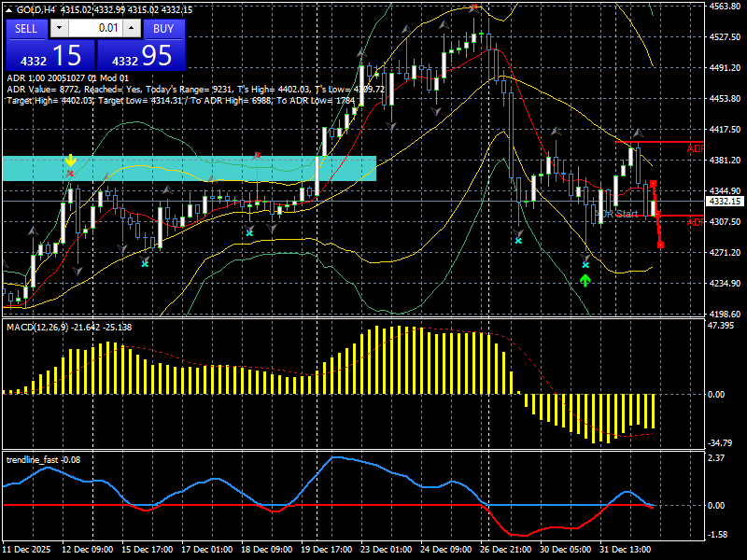The image size is (747, 560).
Task: Click the 4198.60 price axis label
Action: click(725, 314)
